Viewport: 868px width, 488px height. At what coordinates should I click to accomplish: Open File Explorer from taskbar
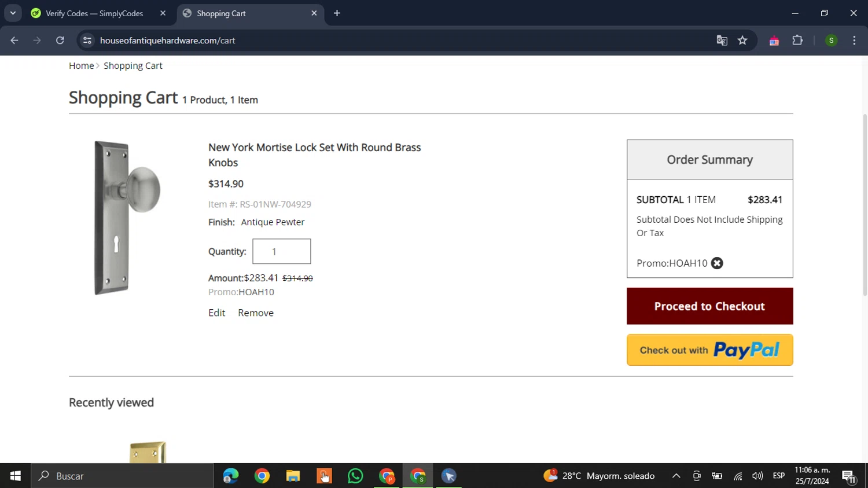coord(293,476)
